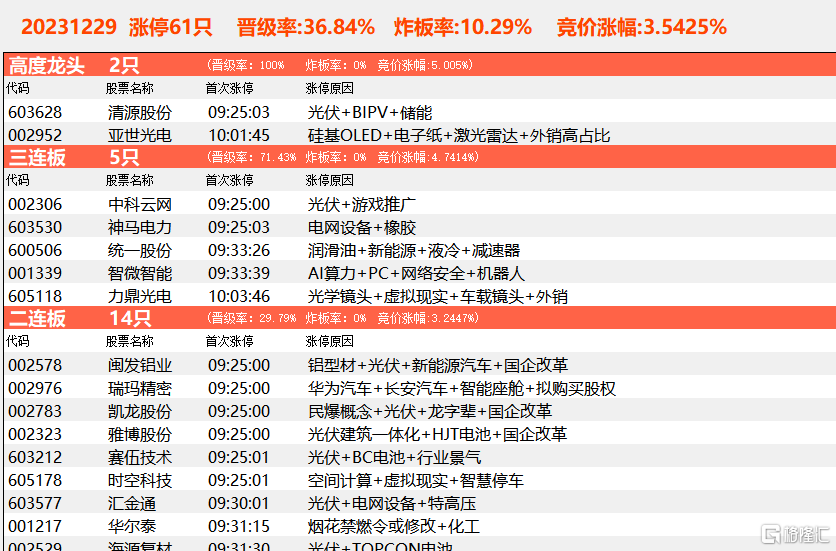Click reason 光伏+游戏推广
The height and width of the screenshot is (551, 836).
(x=362, y=204)
